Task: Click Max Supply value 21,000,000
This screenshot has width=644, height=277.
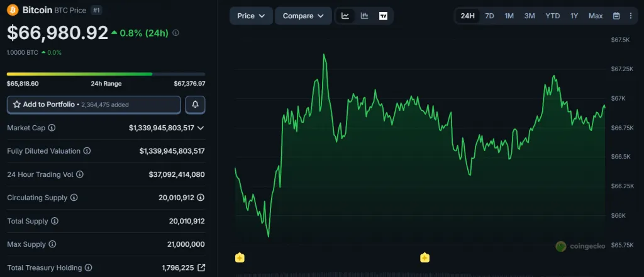Action: tap(186, 244)
